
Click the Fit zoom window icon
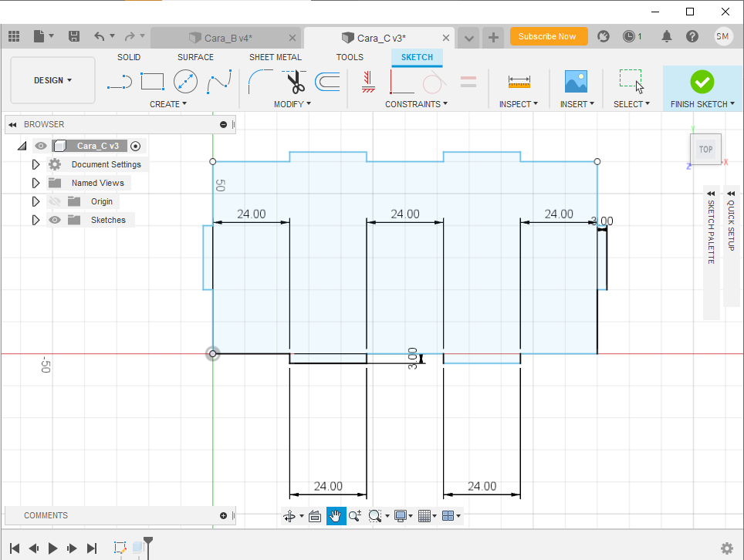375,516
